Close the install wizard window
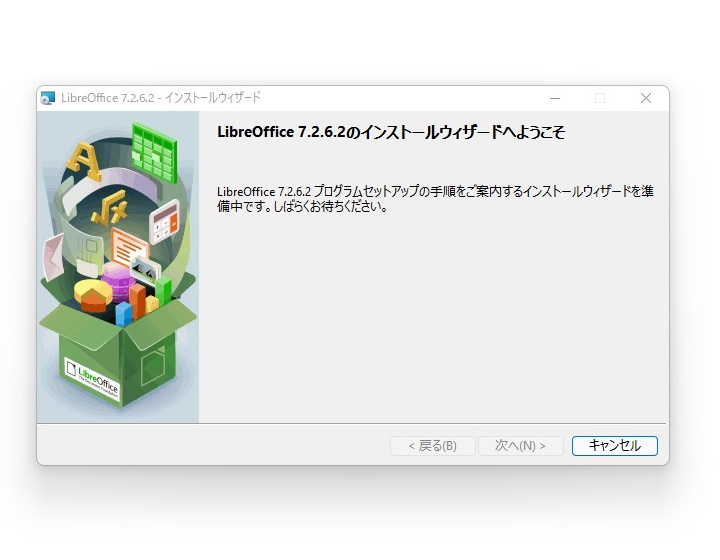Viewport: 720px width, 560px height. point(646,98)
